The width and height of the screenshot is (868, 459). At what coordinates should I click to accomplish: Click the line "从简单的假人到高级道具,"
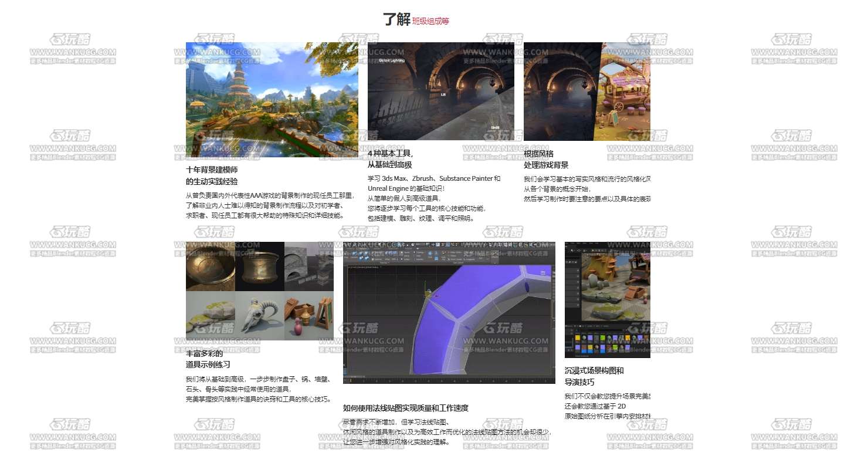[x=405, y=198]
